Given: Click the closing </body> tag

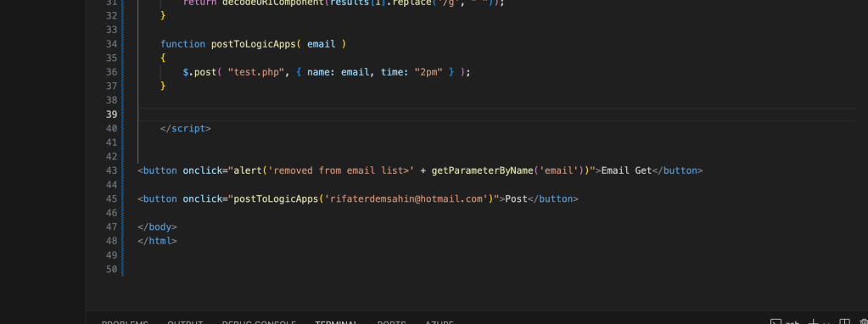Looking at the screenshot, I should coord(157,226).
